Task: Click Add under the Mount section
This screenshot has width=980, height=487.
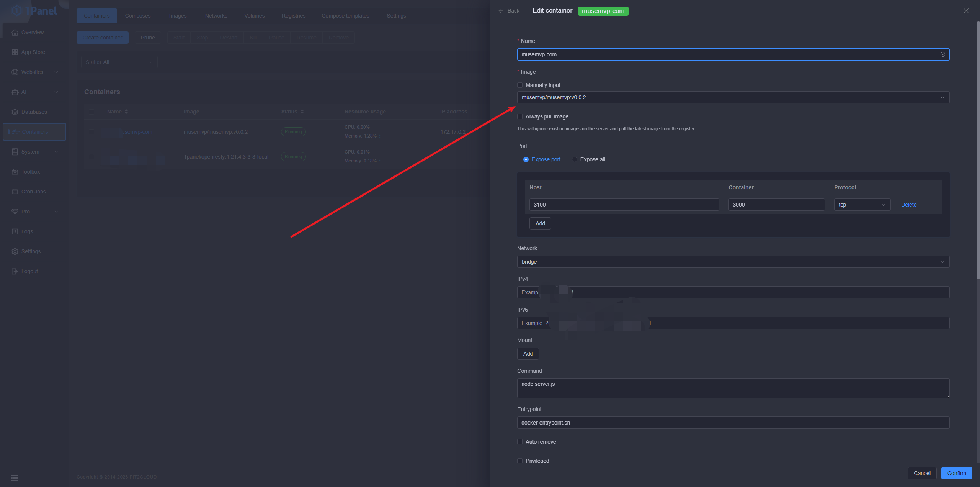Action: 528,354
